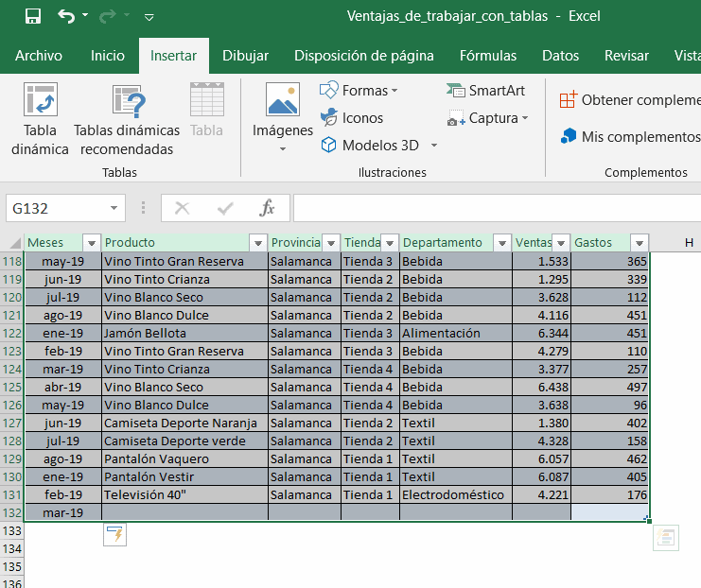Click Tablas dinámicas recomendadas
The height and width of the screenshot is (588, 701).
tap(127, 119)
